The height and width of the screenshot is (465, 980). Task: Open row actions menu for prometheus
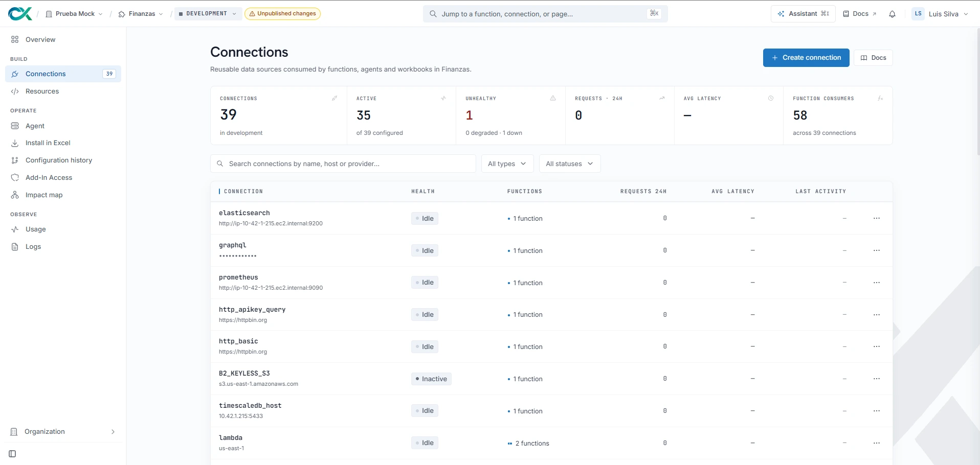(877, 283)
